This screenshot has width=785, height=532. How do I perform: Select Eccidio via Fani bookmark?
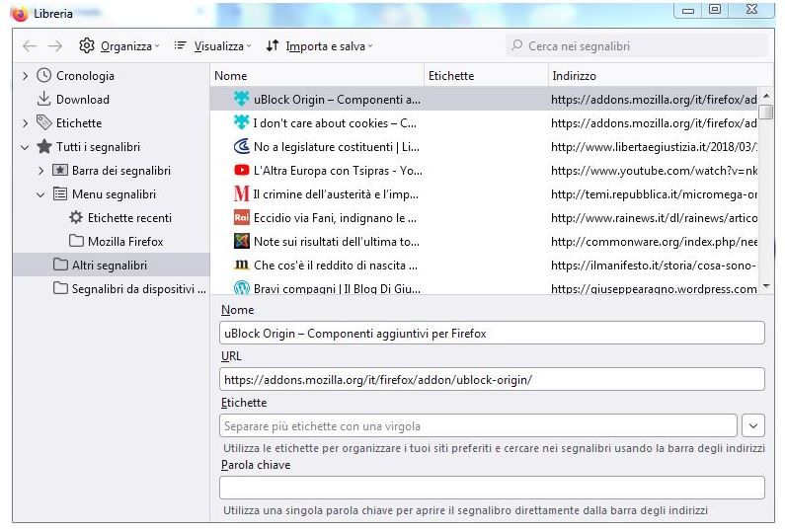[x=335, y=218]
